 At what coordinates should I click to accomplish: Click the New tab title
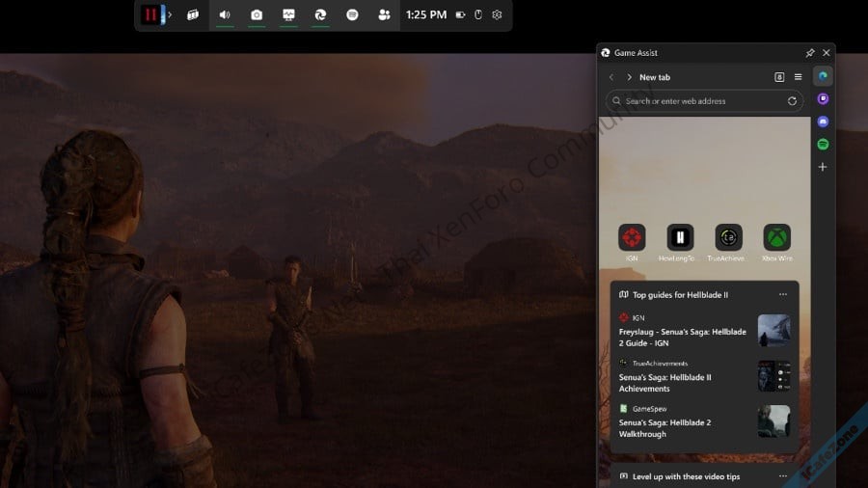pyautogui.click(x=655, y=77)
